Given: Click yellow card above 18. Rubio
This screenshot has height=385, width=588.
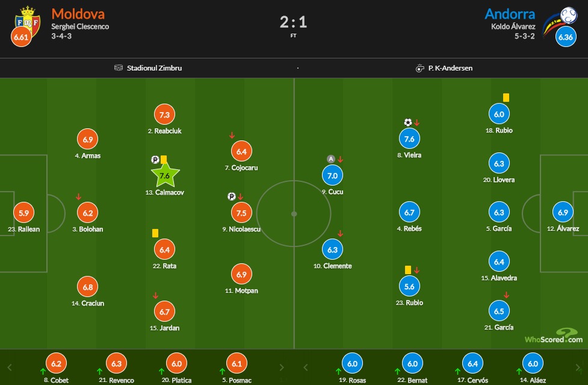Looking at the screenshot, I should click(506, 98).
